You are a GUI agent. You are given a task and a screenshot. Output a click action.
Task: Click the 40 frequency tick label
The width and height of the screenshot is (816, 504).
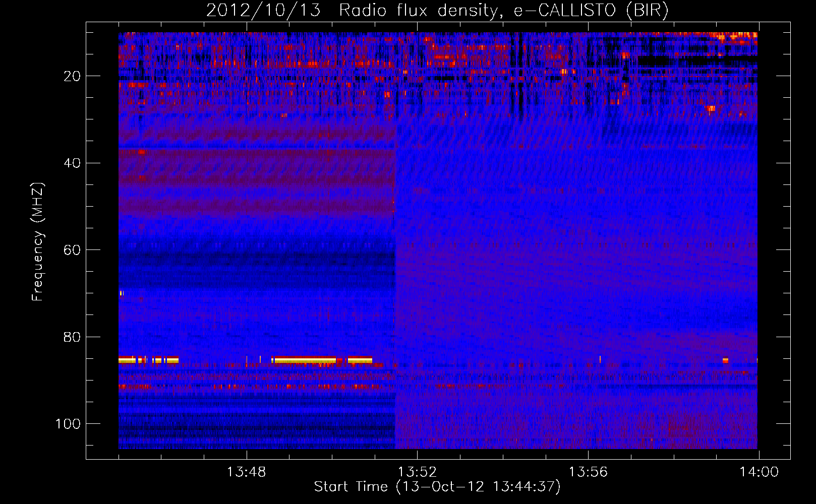point(72,163)
